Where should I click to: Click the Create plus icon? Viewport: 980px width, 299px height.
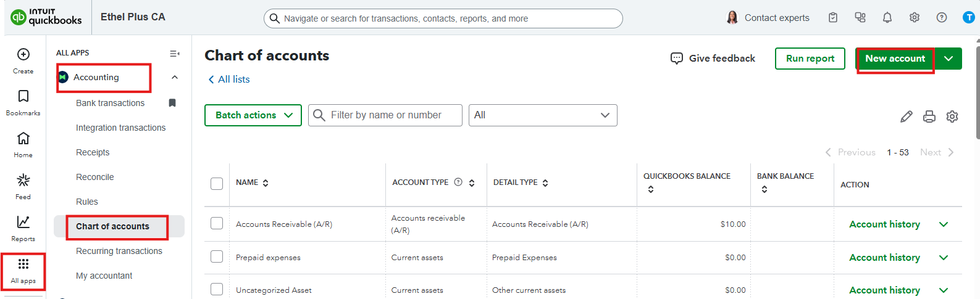(23, 55)
